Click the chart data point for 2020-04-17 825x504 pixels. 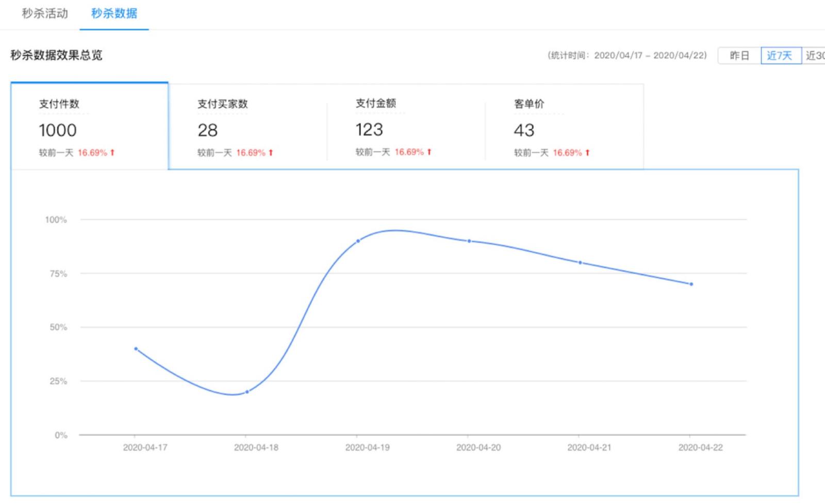pyautogui.click(x=136, y=349)
